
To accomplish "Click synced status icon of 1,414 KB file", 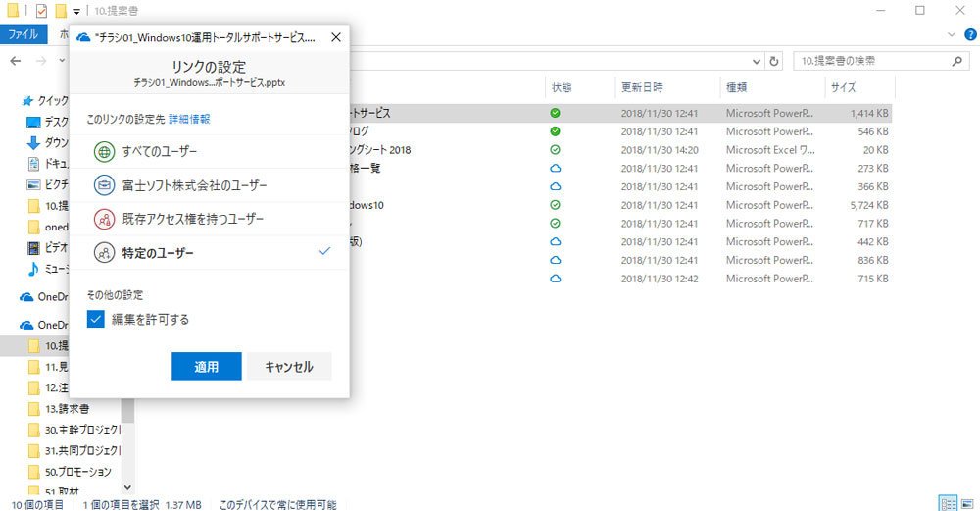I will coord(555,113).
